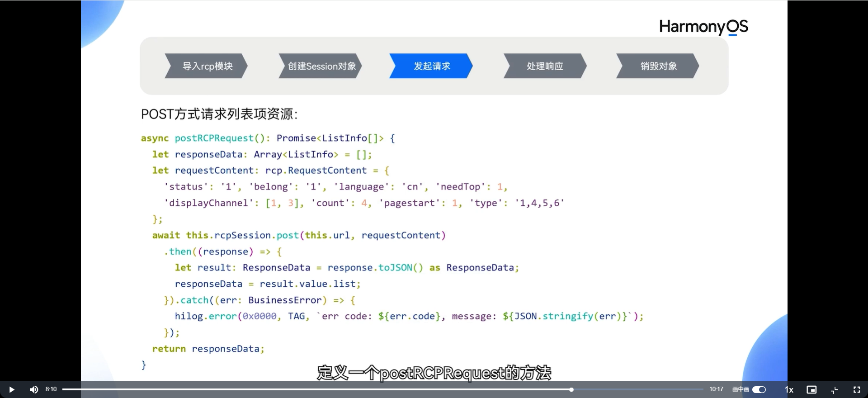This screenshot has height=398, width=868.
Task: Enter fullscreen mode
Action: click(x=857, y=389)
